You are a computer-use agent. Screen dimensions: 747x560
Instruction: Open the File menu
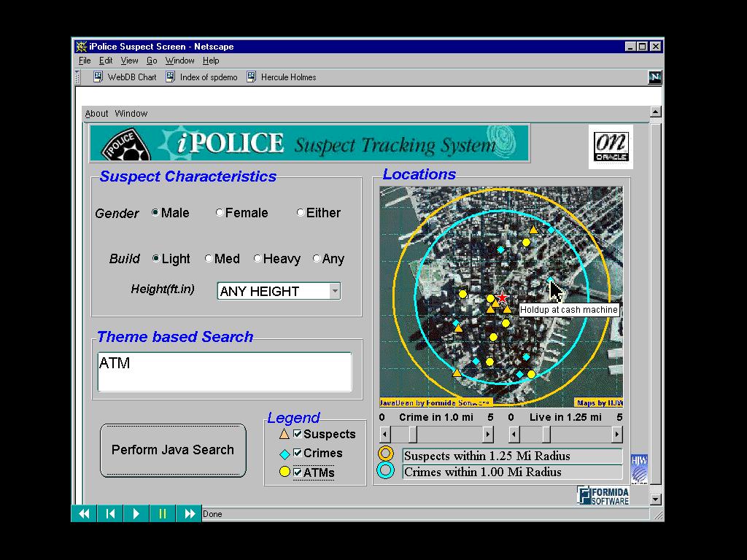click(x=85, y=61)
